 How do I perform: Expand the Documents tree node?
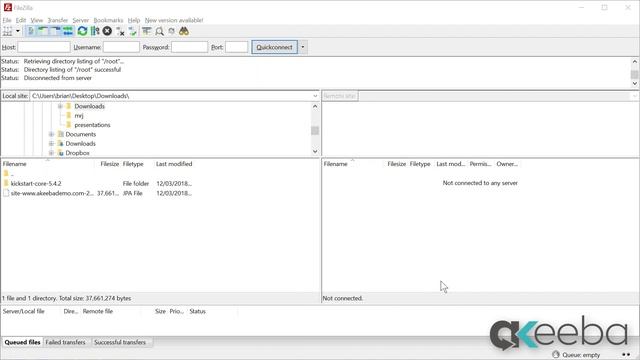click(51, 134)
